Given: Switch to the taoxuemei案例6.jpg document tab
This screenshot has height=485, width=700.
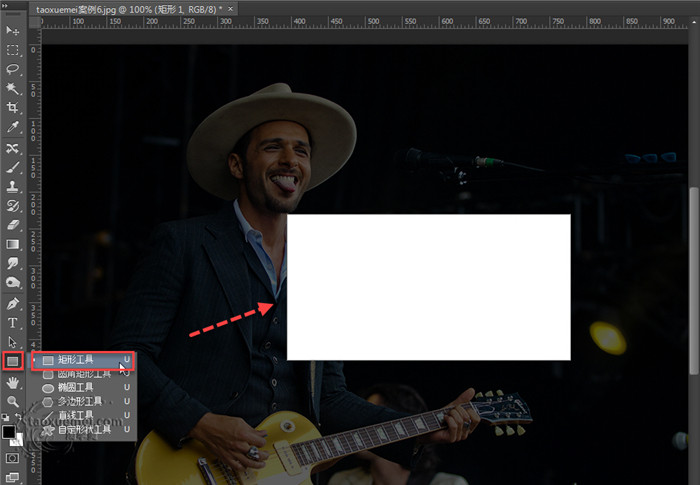Looking at the screenshot, I should pos(128,7).
